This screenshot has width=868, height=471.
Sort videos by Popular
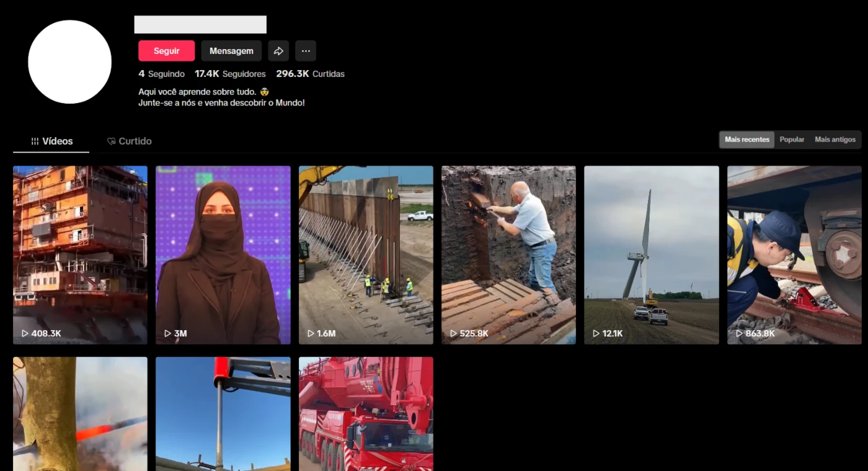[x=792, y=140]
